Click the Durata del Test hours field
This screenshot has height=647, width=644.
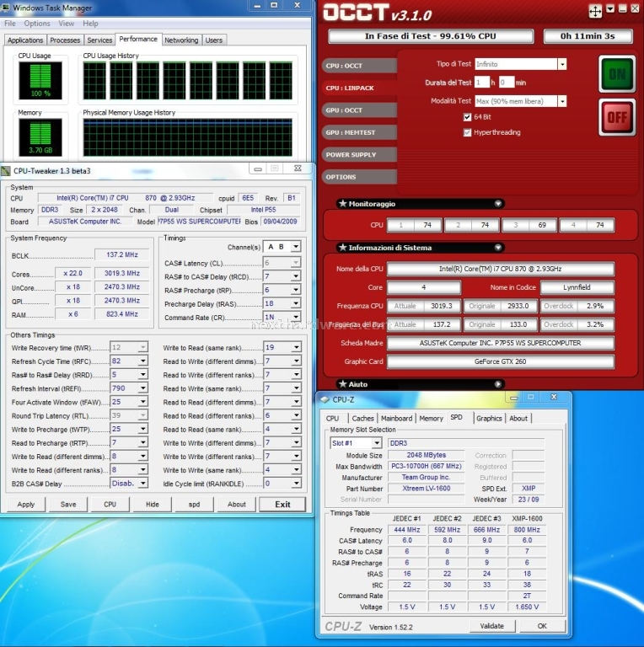click(481, 83)
